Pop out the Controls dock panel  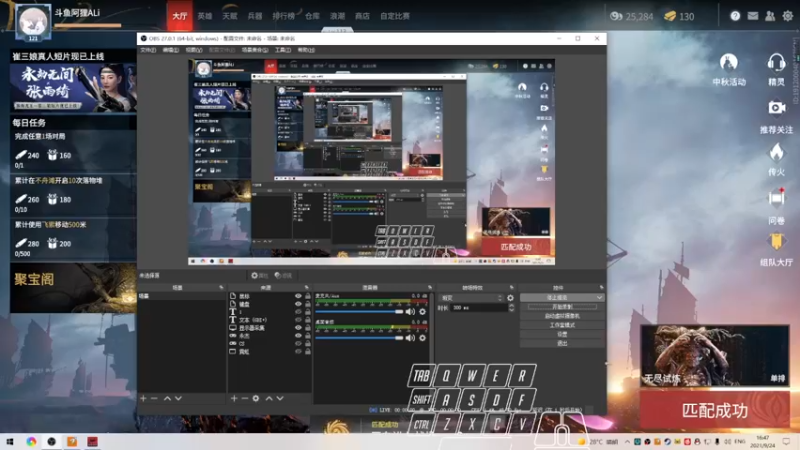click(x=602, y=288)
